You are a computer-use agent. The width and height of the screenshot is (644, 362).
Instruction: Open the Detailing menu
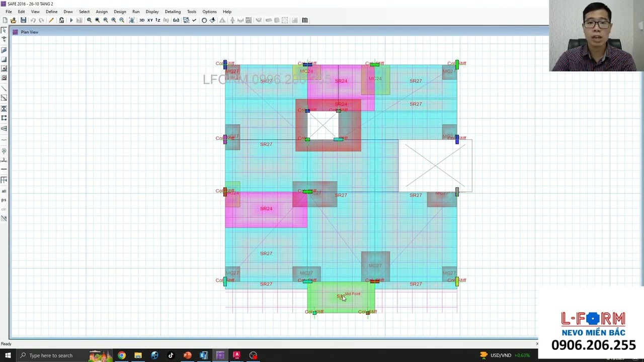click(x=173, y=12)
